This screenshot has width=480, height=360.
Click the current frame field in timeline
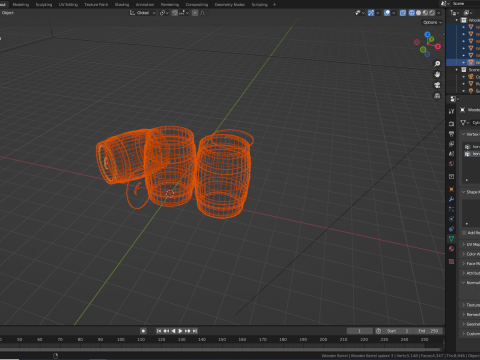coord(360,331)
